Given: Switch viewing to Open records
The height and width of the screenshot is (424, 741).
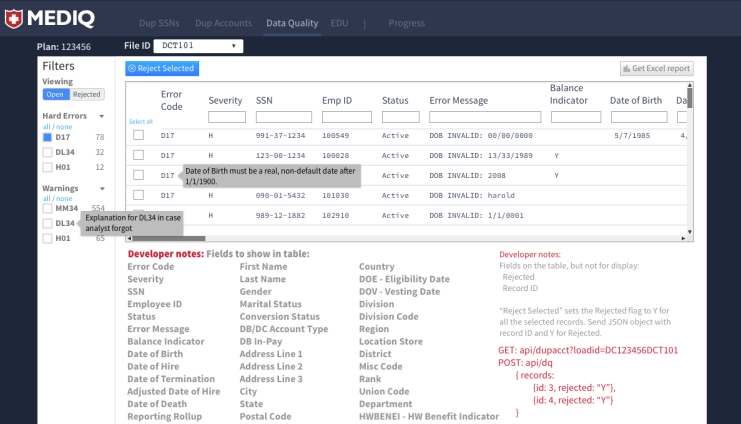Looking at the screenshot, I should pyautogui.click(x=56, y=95).
